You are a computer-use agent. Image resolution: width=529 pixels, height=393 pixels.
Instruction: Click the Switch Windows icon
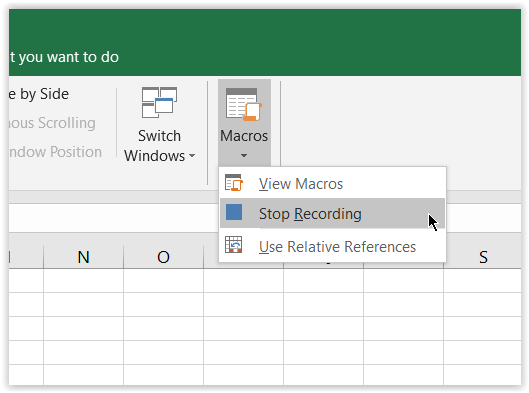(159, 102)
